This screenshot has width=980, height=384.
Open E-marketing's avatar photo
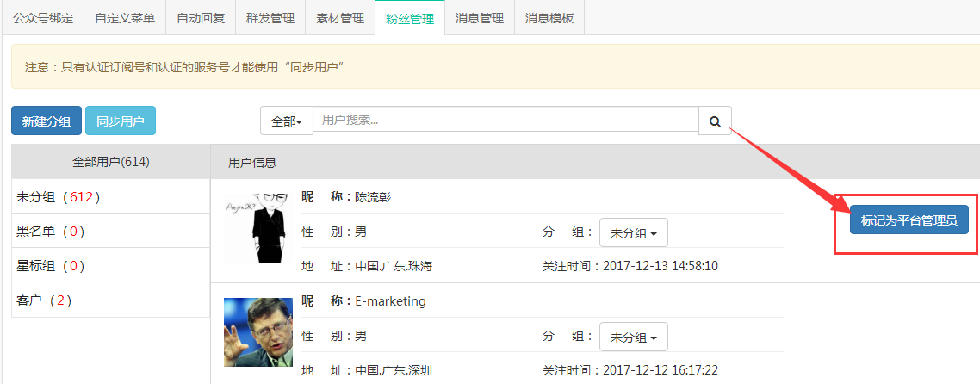tap(257, 333)
